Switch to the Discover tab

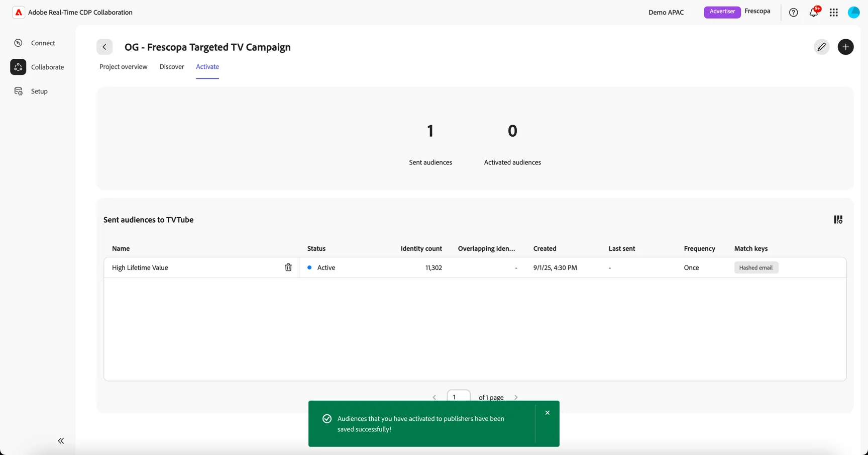172,67
